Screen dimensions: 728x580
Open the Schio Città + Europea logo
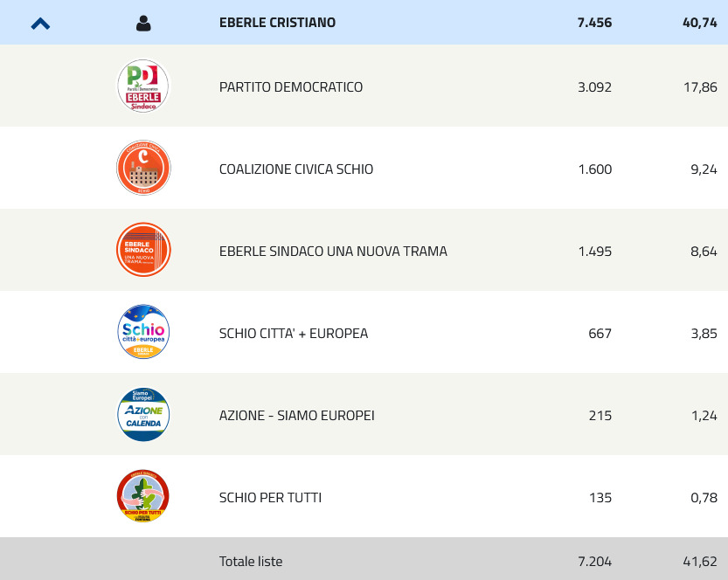pyautogui.click(x=143, y=332)
